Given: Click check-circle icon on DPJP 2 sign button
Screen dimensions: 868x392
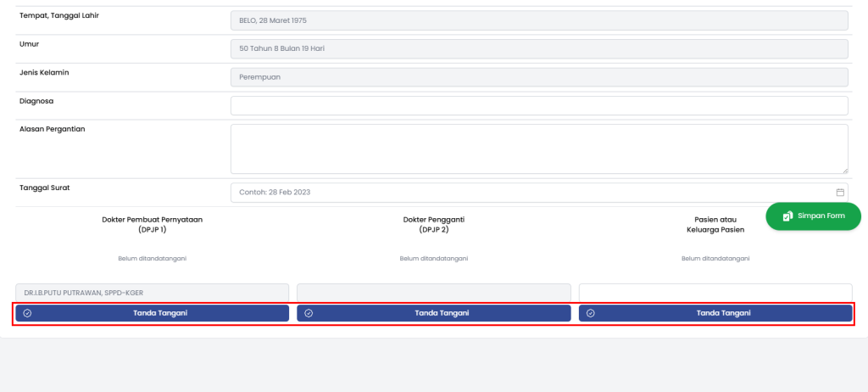Looking at the screenshot, I should click(x=309, y=313).
